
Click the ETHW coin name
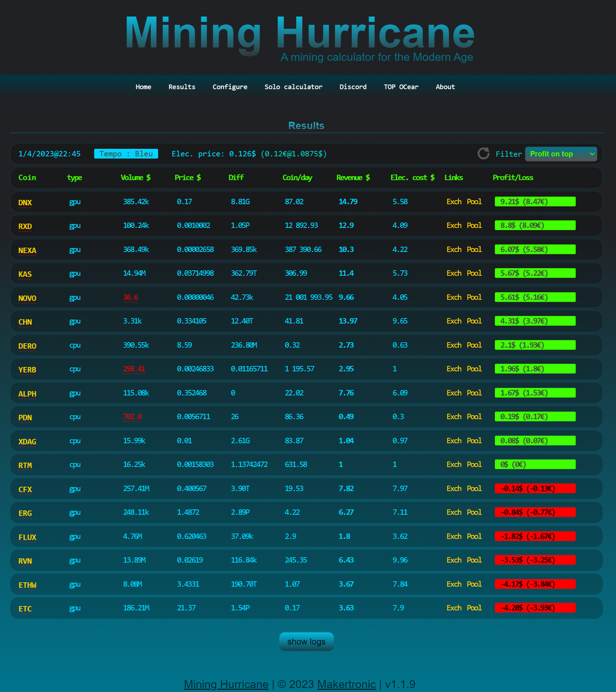tap(27, 586)
